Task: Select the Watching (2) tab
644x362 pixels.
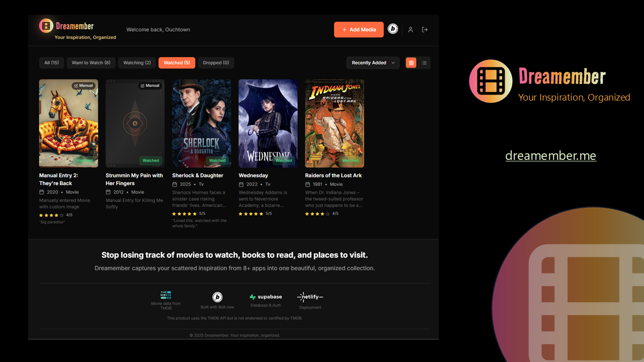Action: click(137, 63)
